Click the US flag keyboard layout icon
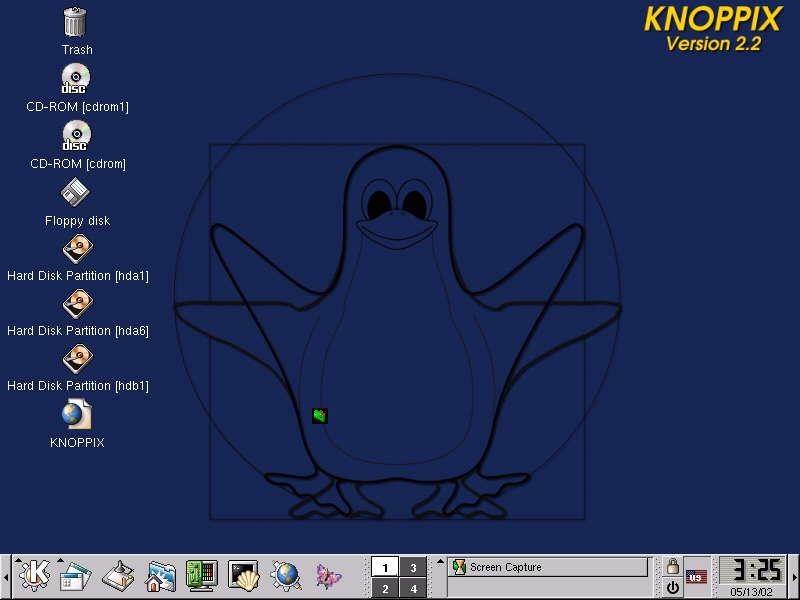Screen dimensions: 800x600 pos(696,577)
